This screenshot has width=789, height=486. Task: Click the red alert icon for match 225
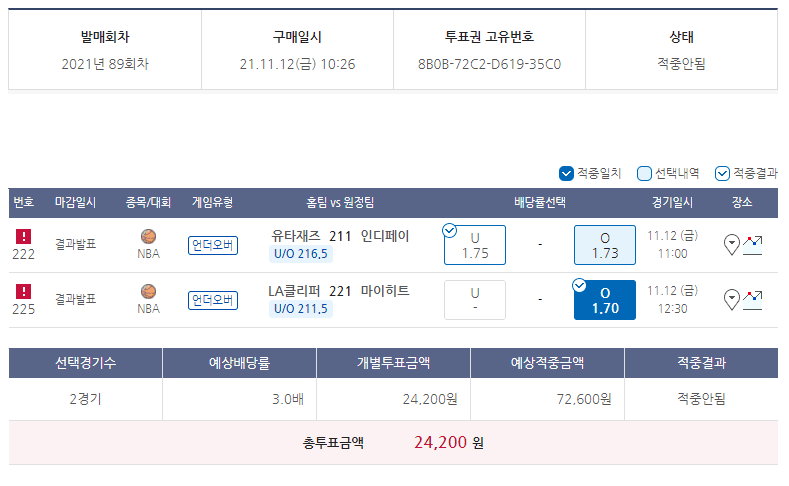pos(23,292)
